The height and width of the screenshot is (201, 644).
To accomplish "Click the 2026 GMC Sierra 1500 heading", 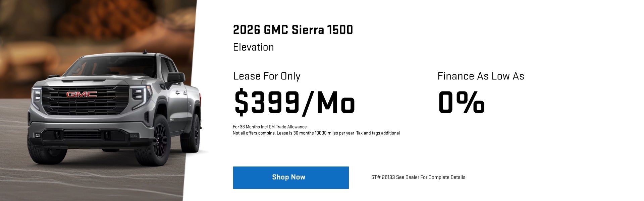I will pos(293,30).
